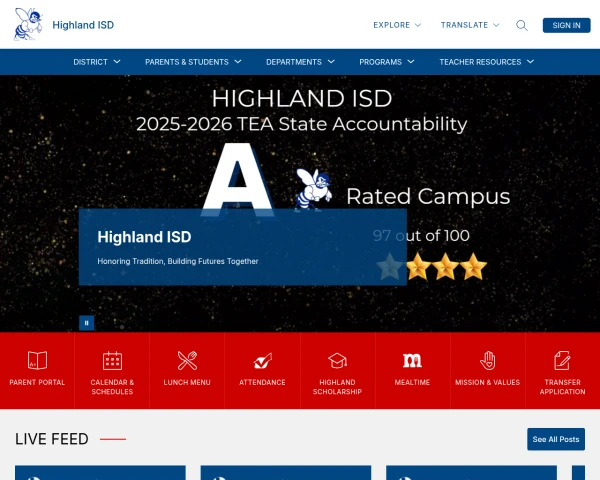Open Highland Scholarship graduation cap icon
Image resolution: width=600 pixels, height=480 pixels.
tap(337, 361)
